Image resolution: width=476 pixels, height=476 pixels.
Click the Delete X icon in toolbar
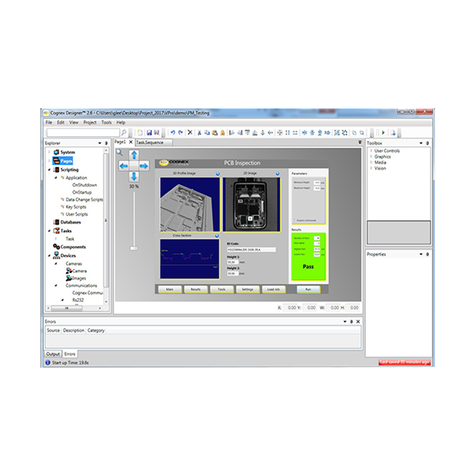pyautogui.click(x=190, y=133)
